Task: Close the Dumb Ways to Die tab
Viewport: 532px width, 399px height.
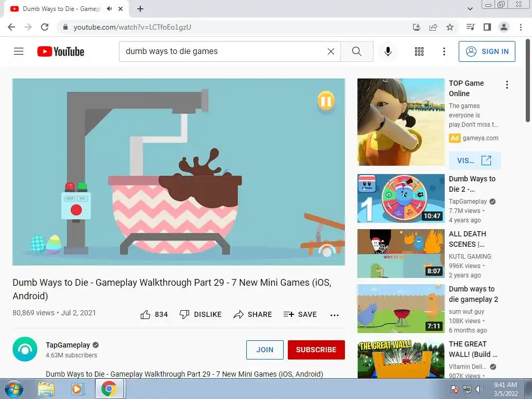Action: tap(121, 9)
